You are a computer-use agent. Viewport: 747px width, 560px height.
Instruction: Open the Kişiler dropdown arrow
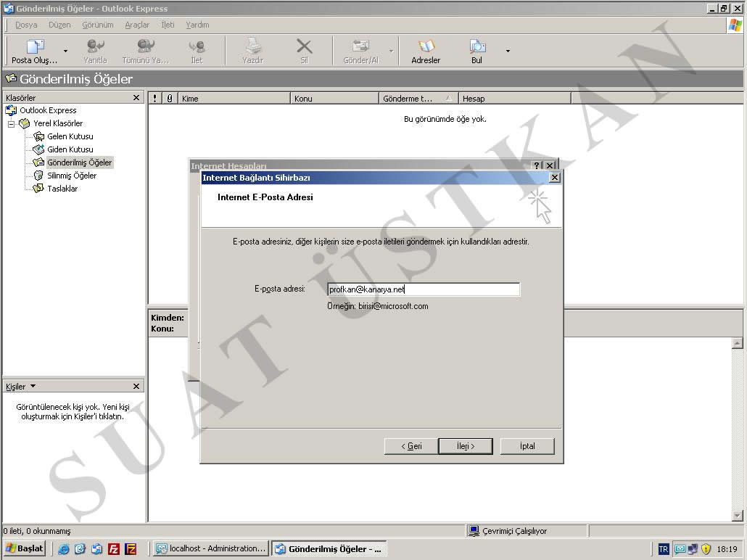(x=33, y=386)
